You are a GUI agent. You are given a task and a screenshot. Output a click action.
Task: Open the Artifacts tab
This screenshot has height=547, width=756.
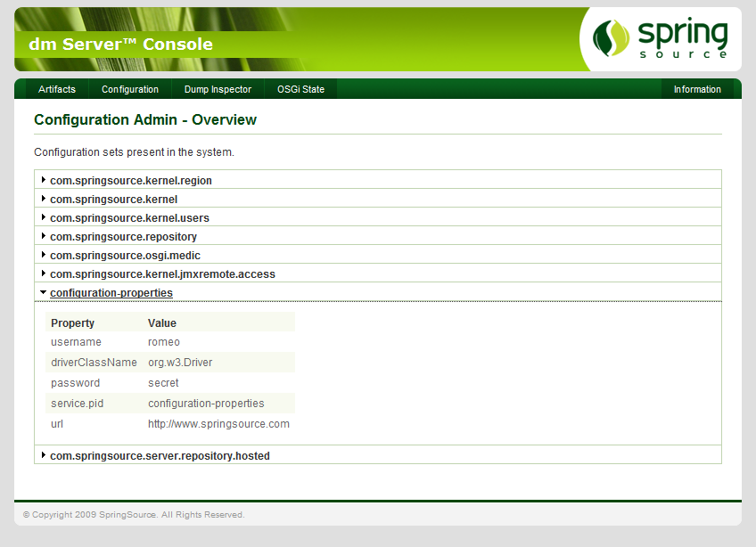[57, 89]
